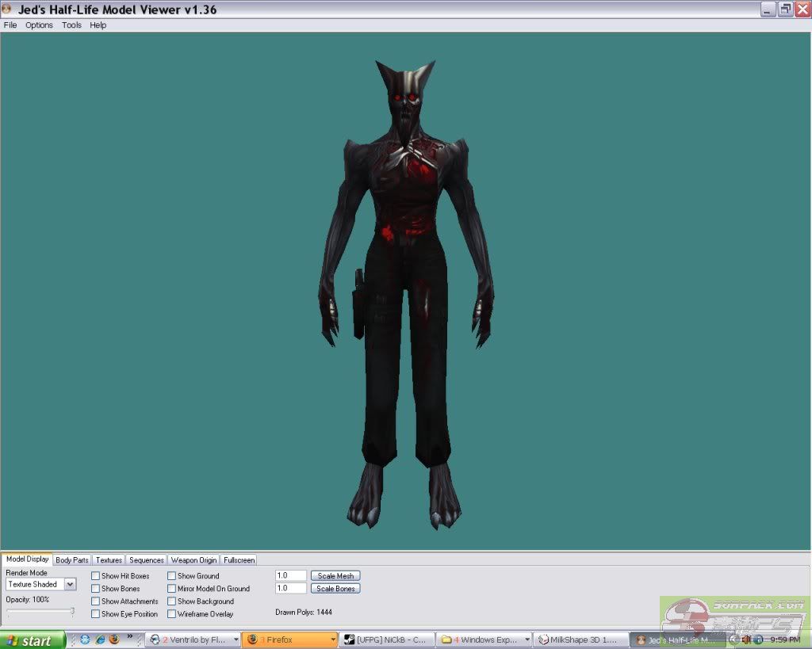Click the Opacity slider handle
The width and height of the screenshot is (812, 649).
tap(72, 611)
